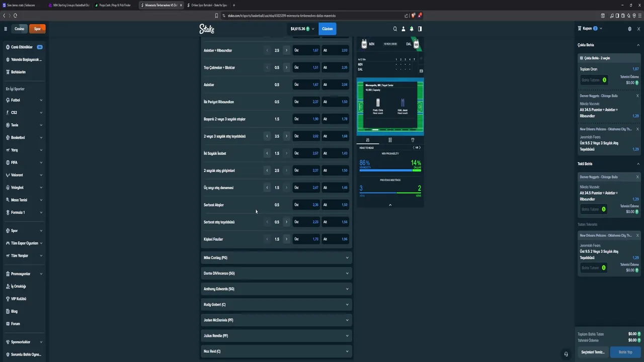The width and height of the screenshot is (644, 362).
Task: Toggle the bet slip panel icon in header
Action: tap(420, 29)
